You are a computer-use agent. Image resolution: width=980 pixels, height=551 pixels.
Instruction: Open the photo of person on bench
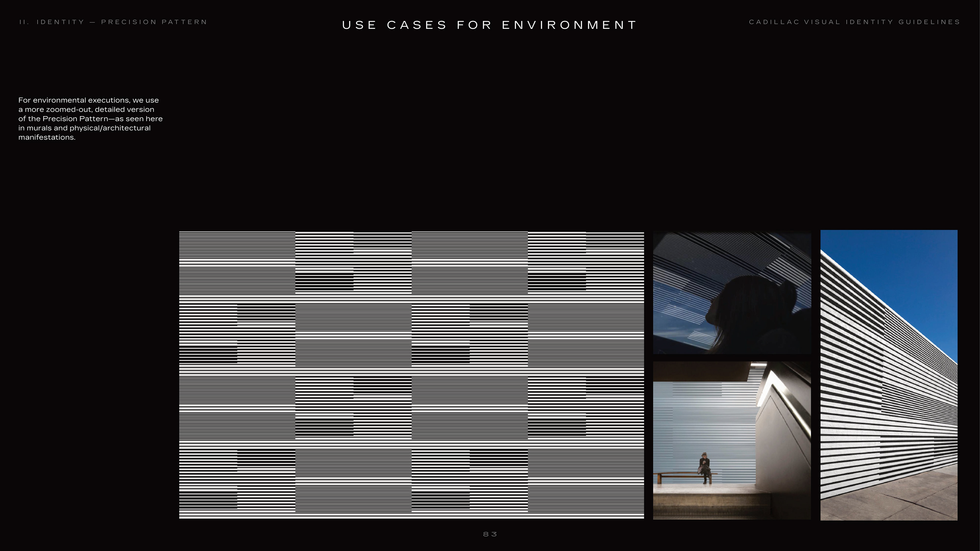click(732, 440)
